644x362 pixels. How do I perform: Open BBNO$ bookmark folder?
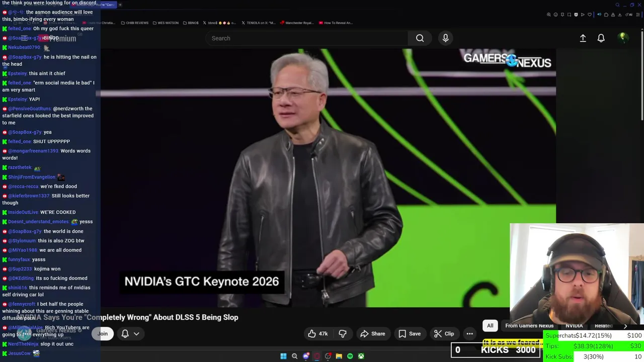(191, 23)
